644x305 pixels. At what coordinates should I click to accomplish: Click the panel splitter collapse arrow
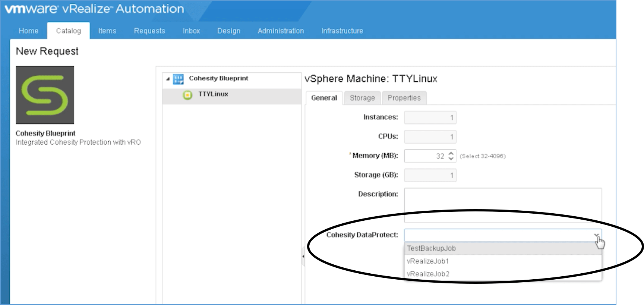pos(303,257)
